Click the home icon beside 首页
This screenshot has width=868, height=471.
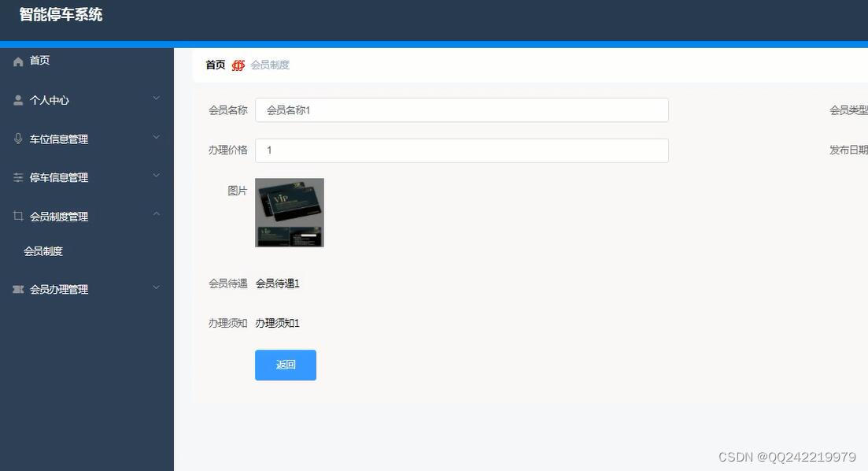pos(17,61)
